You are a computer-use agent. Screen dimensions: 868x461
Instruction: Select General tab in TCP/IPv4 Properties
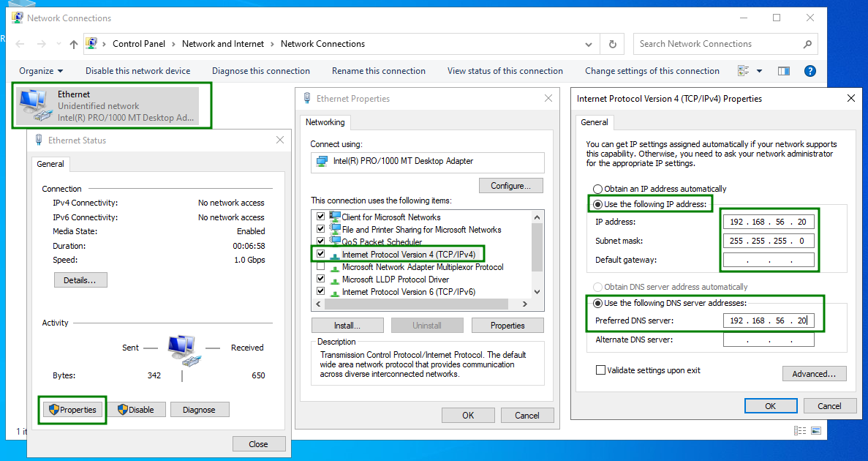pos(594,122)
